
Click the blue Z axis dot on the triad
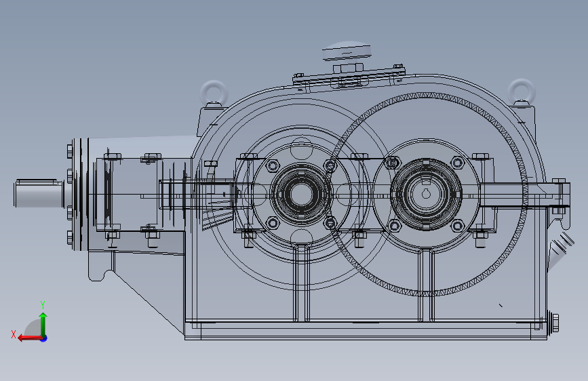[x=44, y=338]
